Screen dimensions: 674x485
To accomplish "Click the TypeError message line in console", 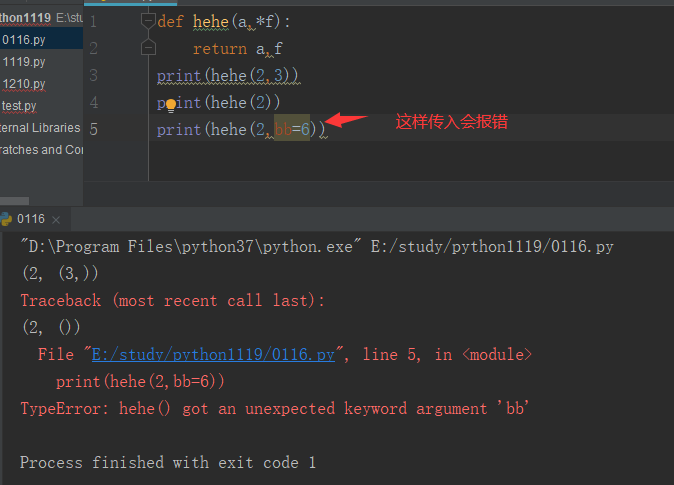I will [x=275, y=408].
